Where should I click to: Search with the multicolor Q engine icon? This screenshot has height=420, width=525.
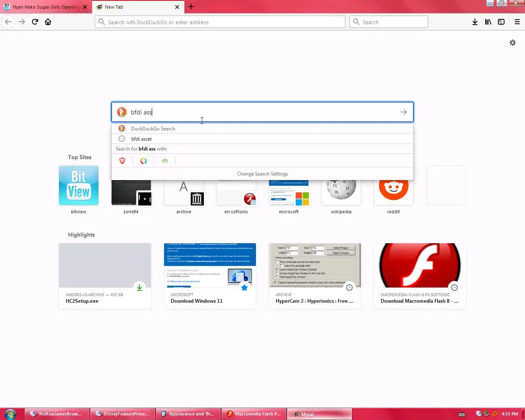point(143,161)
